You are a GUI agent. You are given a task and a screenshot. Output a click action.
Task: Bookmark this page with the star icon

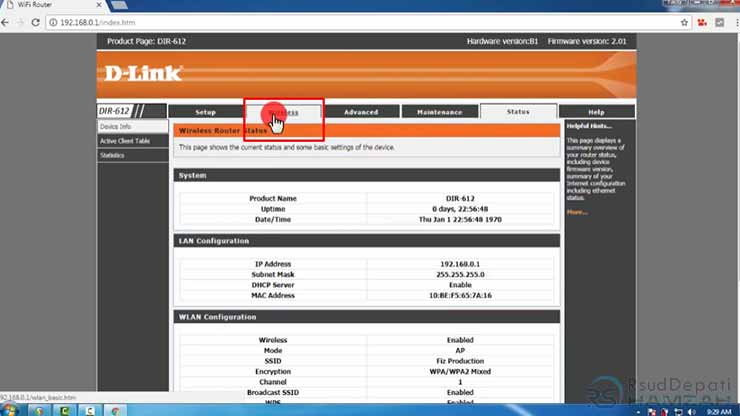pos(684,22)
